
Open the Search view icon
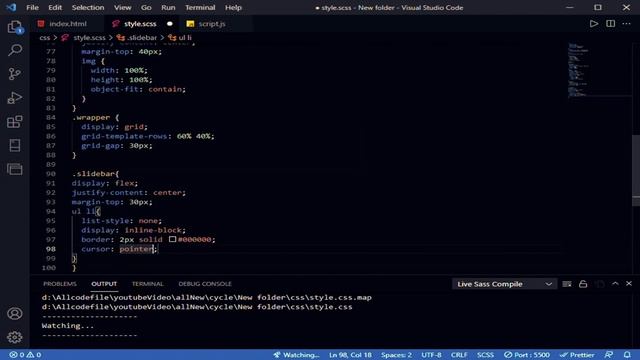click(15, 50)
